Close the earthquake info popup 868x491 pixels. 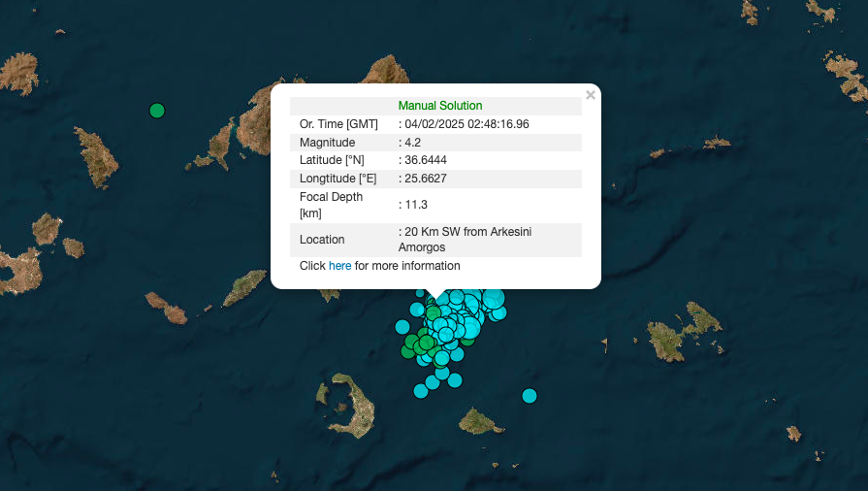click(x=591, y=95)
